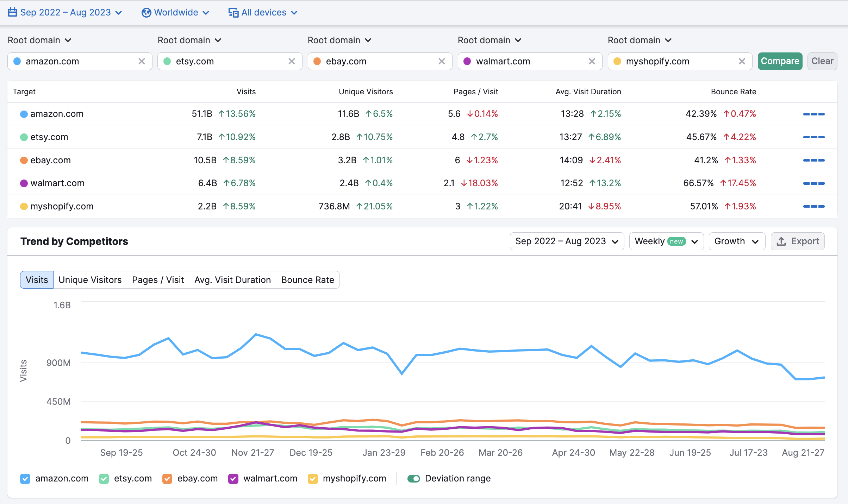Click the 736.8M unique visitors value
This screenshot has width=848, height=504.
334,206
